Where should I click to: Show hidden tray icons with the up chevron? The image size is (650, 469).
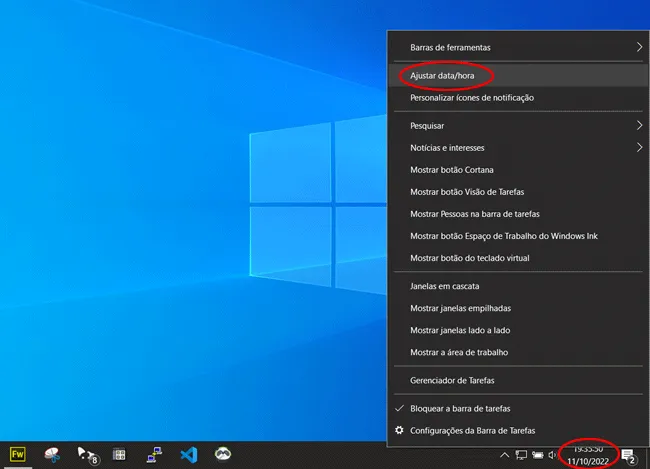(x=504, y=455)
